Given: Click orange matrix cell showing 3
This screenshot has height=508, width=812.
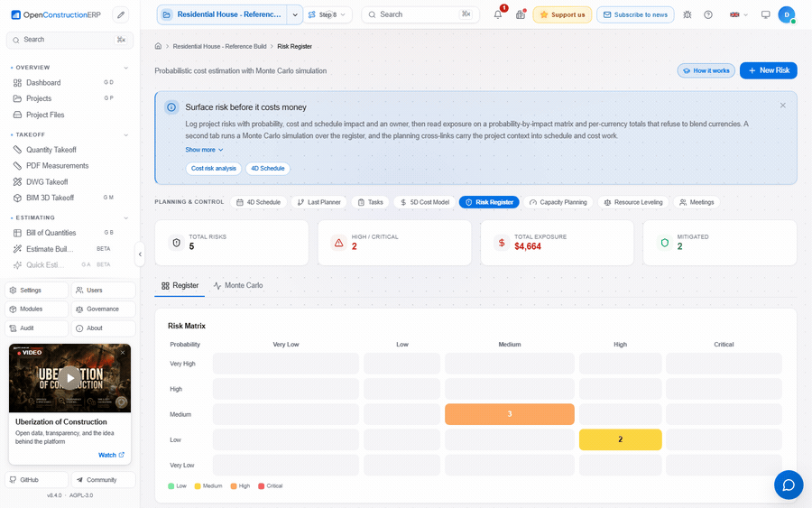Looking at the screenshot, I should point(510,414).
